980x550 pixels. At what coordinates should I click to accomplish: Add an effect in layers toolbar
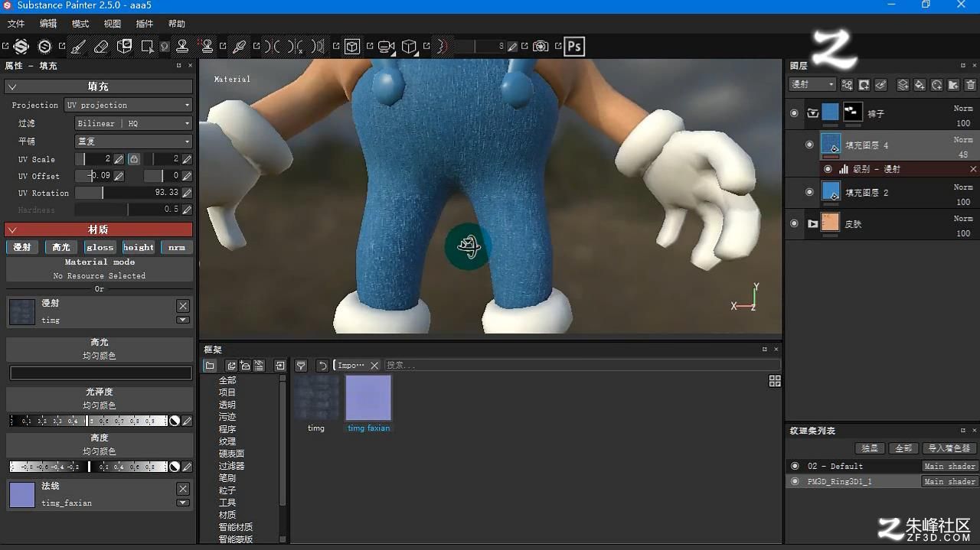[x=848, y=85]
